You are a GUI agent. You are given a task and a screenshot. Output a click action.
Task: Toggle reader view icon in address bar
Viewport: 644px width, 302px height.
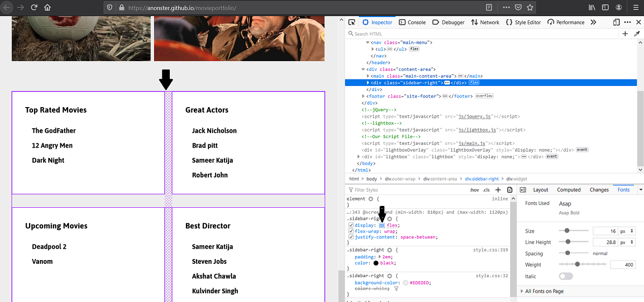click(x=489, y=8)
